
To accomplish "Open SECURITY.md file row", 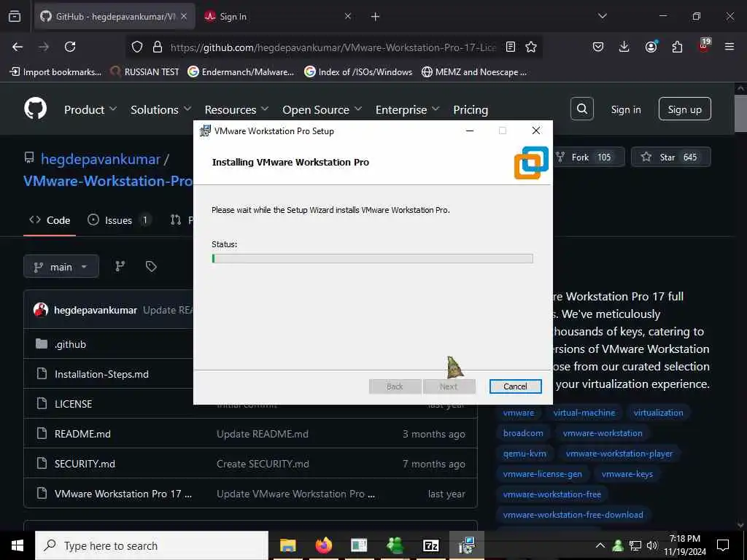I will (251, 464).
